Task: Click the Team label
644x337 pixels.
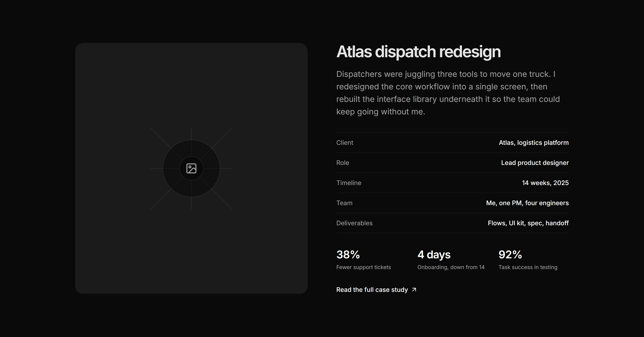Action: pyautogui.click(x=344, y=203)
